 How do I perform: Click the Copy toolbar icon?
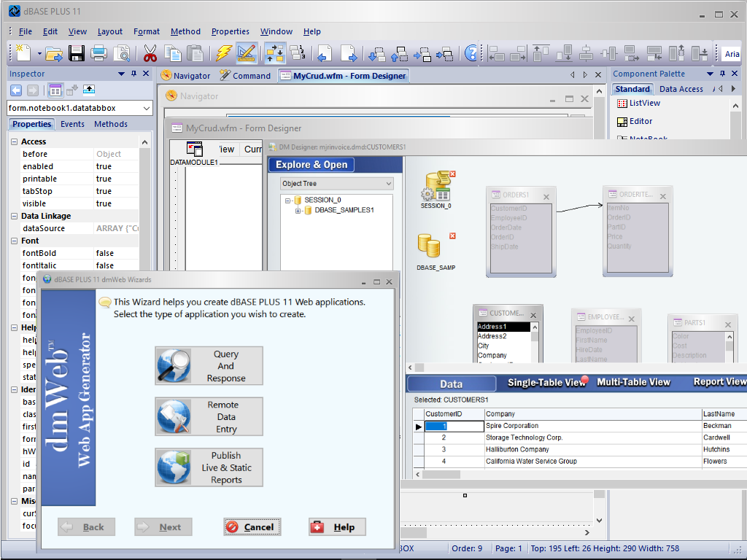point(172,53)
